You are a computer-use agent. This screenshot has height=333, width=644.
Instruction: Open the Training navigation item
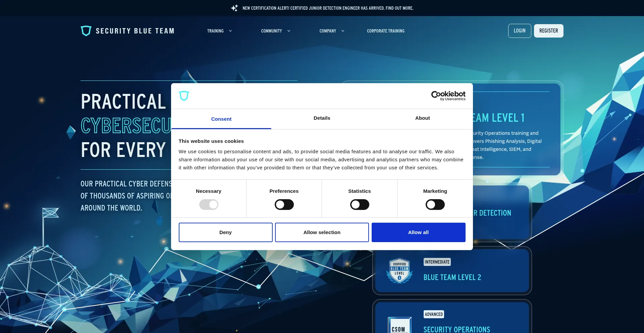(215, 31)
